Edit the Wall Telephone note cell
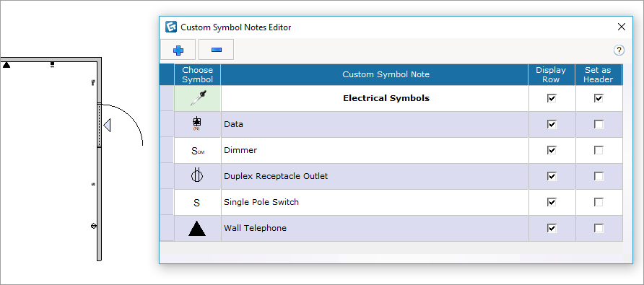 pyautogui.click(x=375, y=228)
